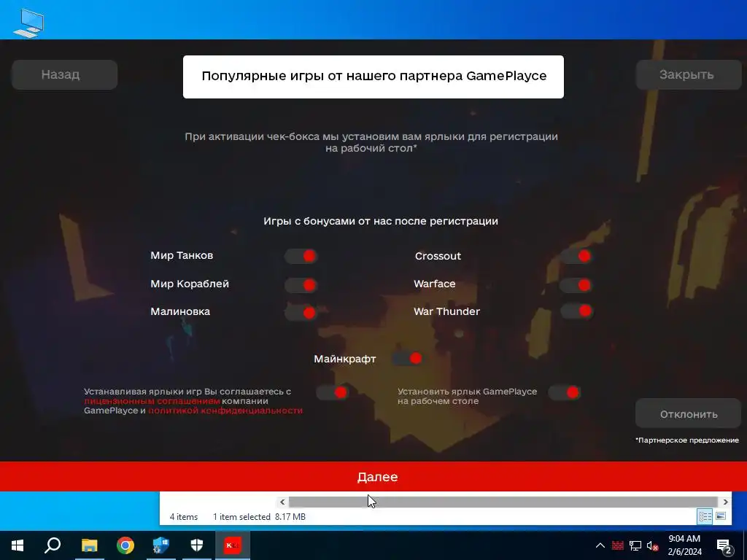Open the notification center icon

pos(724,546)
